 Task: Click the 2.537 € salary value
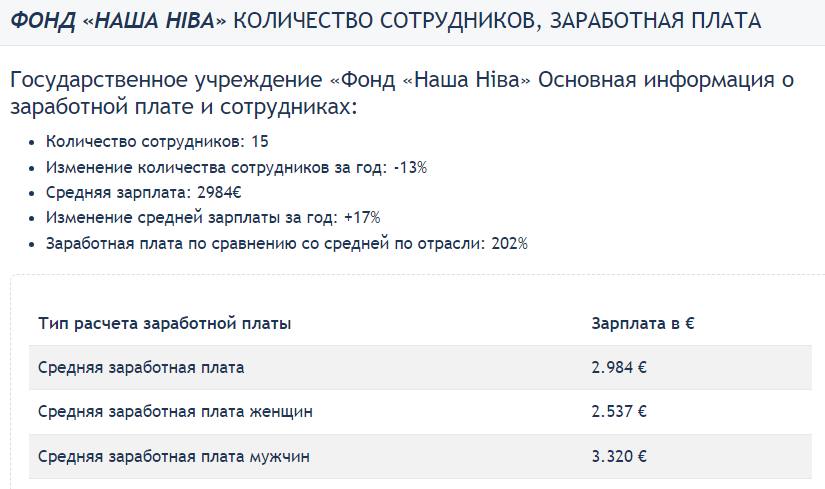(619, 412)
